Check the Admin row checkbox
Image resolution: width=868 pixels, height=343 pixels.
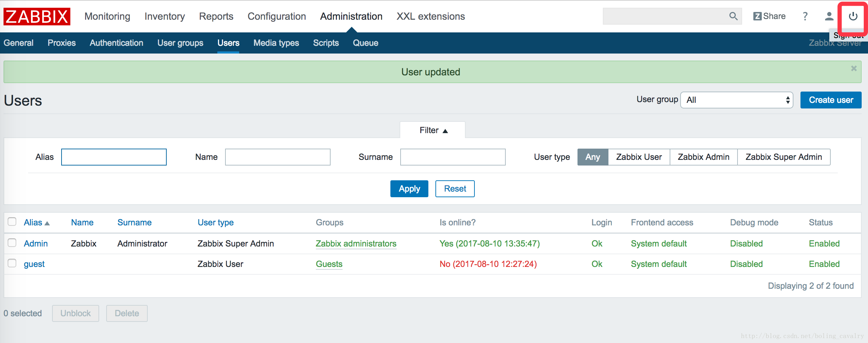coord(12,243)
